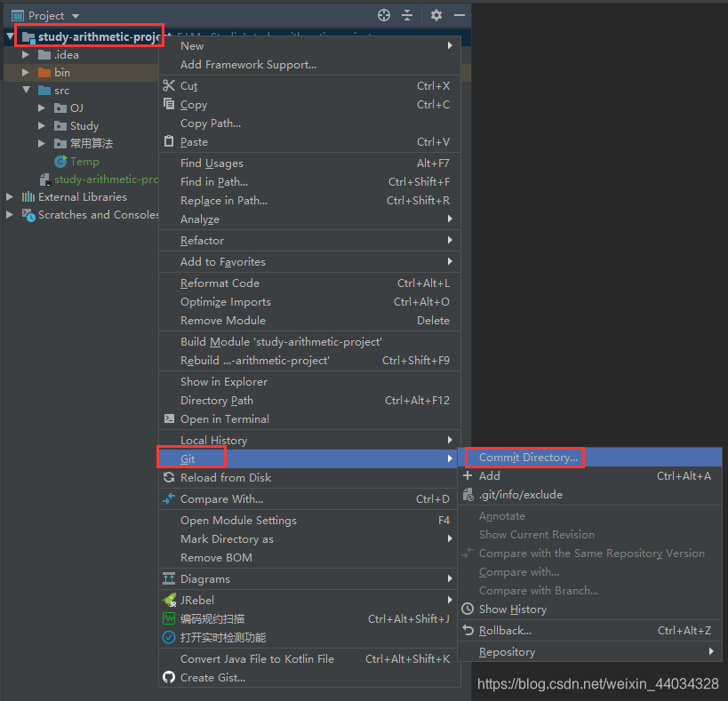Click the .git/info/exclude file icon
The height and width of the screenshot is (701, 728).
click(468, 495)
